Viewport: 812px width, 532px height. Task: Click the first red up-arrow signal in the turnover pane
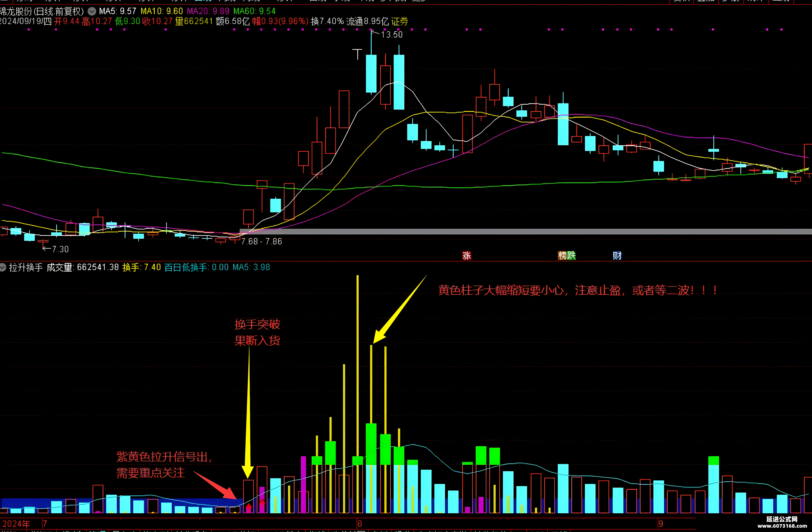(x=249, y=507)
